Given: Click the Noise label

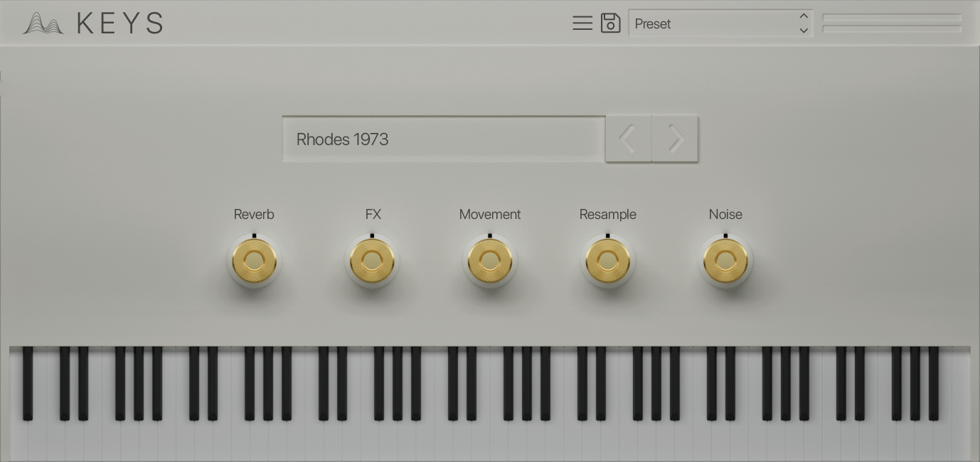Looking at the screenshot, I should [x=725, y=215].
